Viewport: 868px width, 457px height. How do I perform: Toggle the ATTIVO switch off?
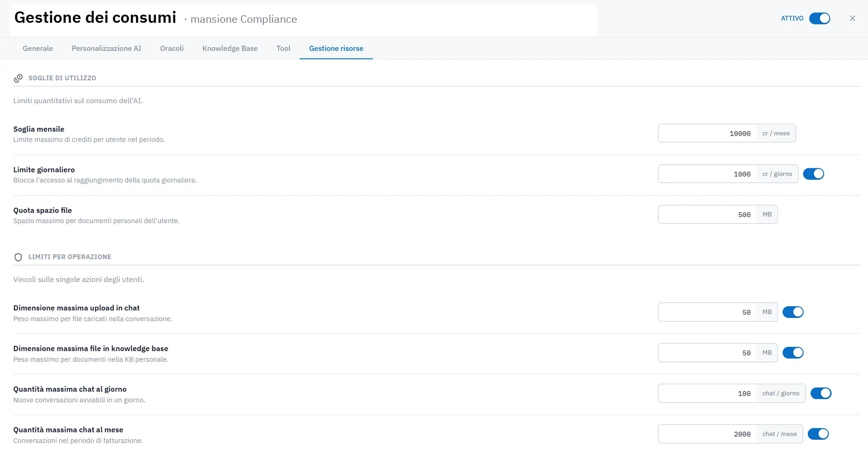click(x=819, y=18)
